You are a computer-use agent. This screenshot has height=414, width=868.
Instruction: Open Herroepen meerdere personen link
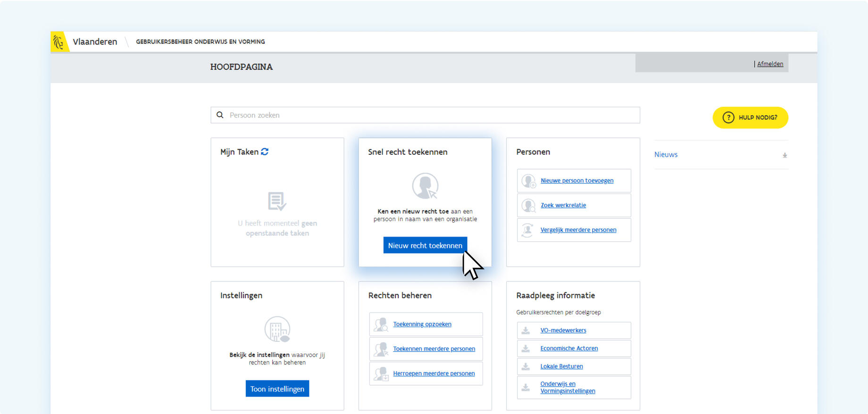[x=434, y=373]
